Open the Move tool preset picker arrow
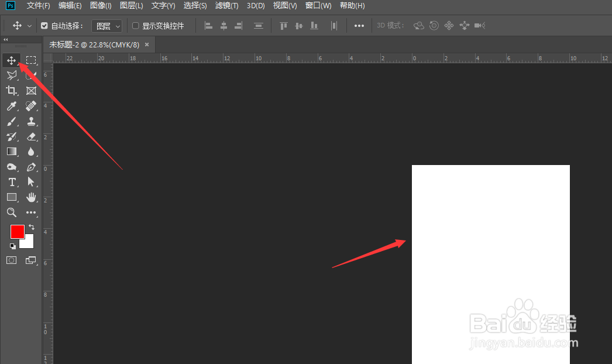This screenshot has width=612, height=364. click(29, 26)
